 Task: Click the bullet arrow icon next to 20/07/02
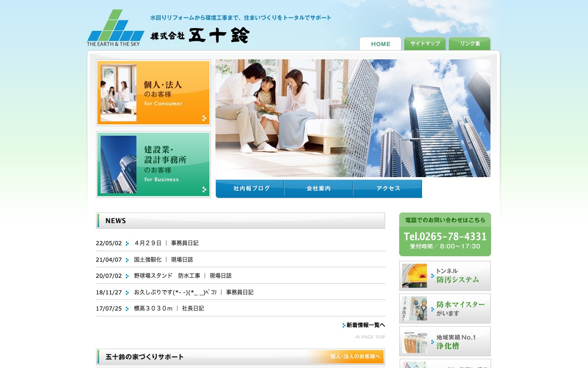(127, 276)
